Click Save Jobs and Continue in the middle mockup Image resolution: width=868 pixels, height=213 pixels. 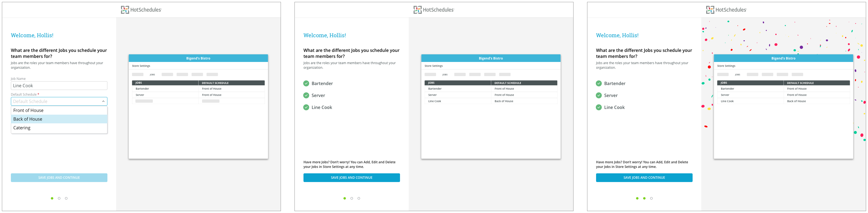click(x=351, y=178)
